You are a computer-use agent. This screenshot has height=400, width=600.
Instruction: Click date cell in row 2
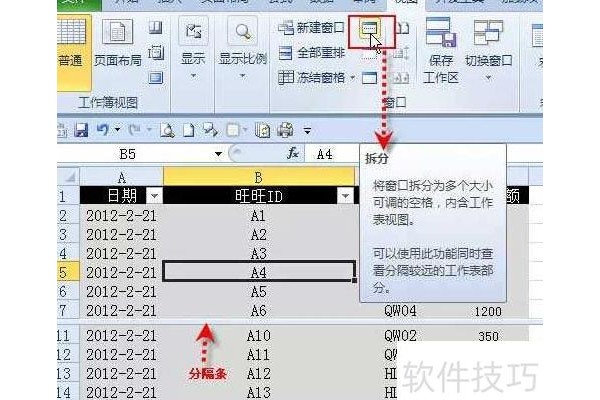tap(122, 216)
